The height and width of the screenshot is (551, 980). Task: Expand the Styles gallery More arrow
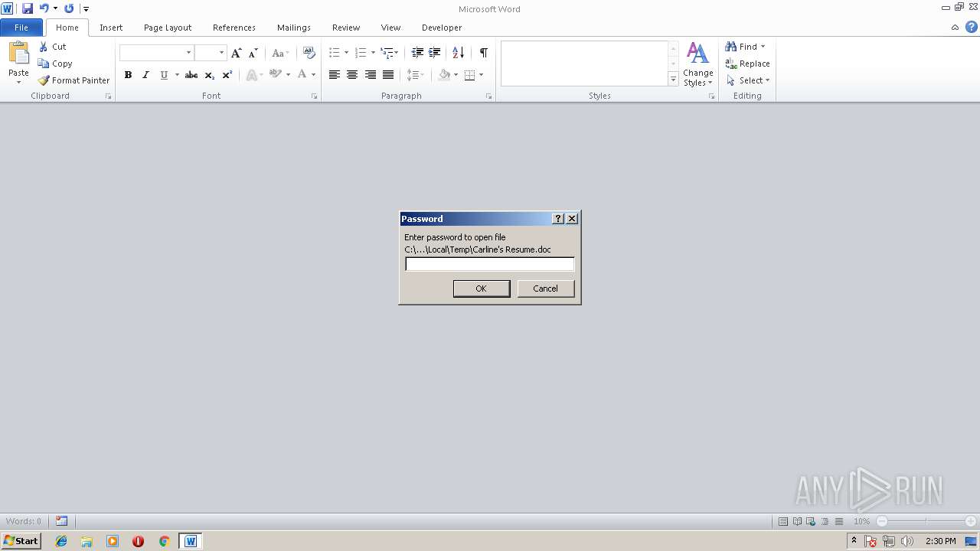673,79
